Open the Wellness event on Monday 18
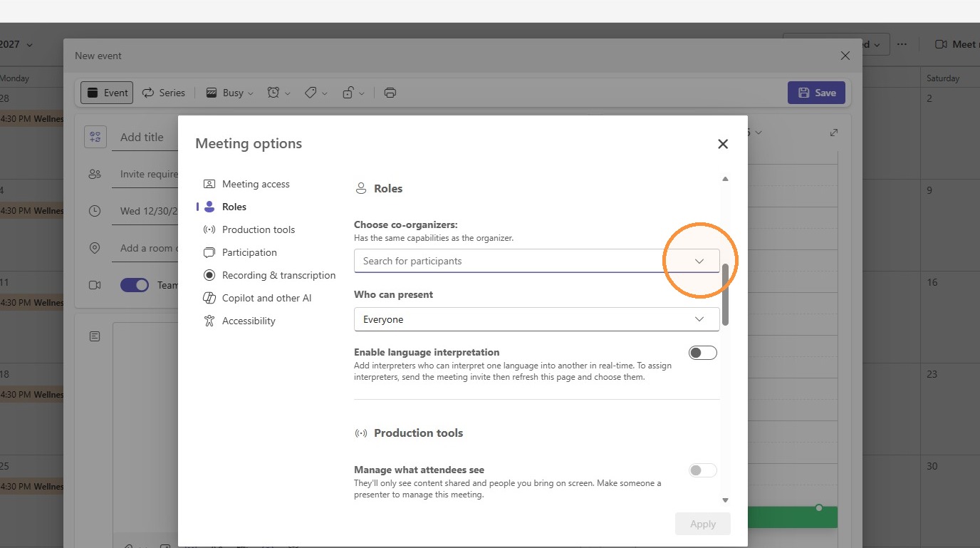Image resolution: width=980 pixels, height=548 pixels. click(31, 395)
